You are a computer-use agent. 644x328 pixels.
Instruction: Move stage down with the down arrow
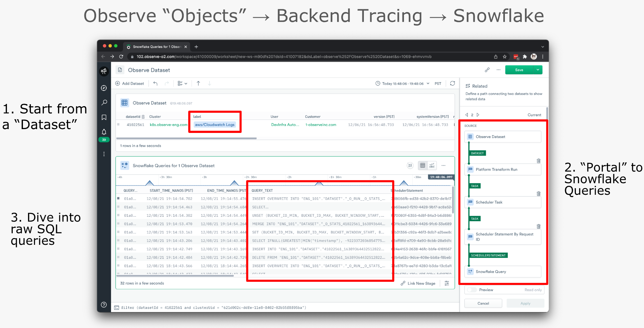[209, 84]
